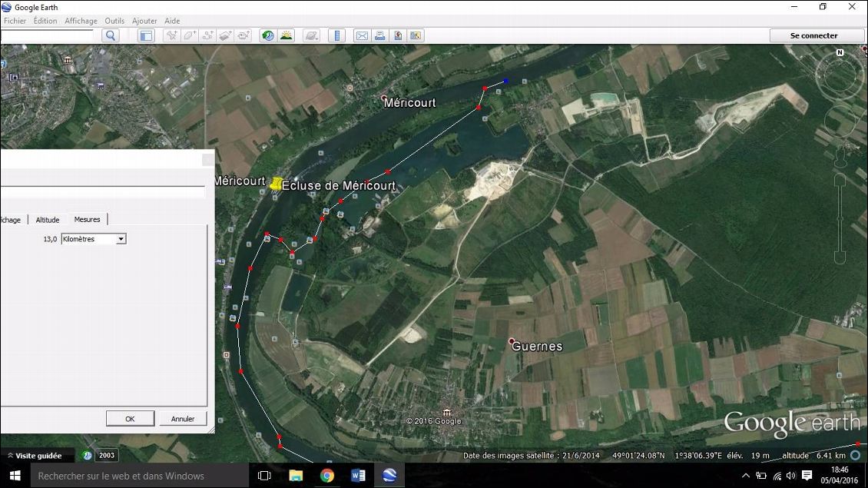
Task: Open the Affichage menu
Action: tap(81, 21)
